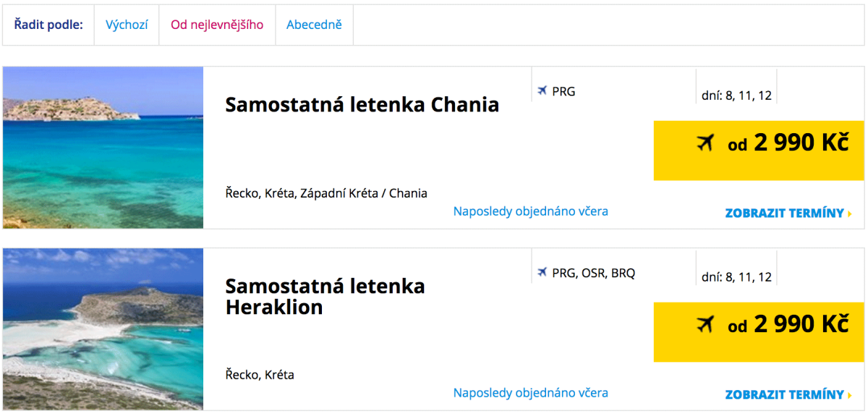This screenshot has height=414, width=868.
Task: Click Naposledy objednáno včera under Heraklion
Action: [530, 393]
